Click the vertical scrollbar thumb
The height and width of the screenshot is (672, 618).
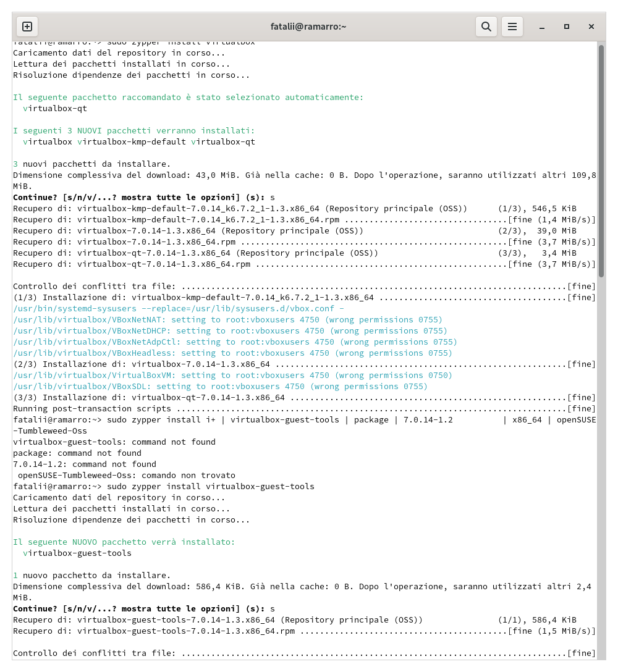601,161
